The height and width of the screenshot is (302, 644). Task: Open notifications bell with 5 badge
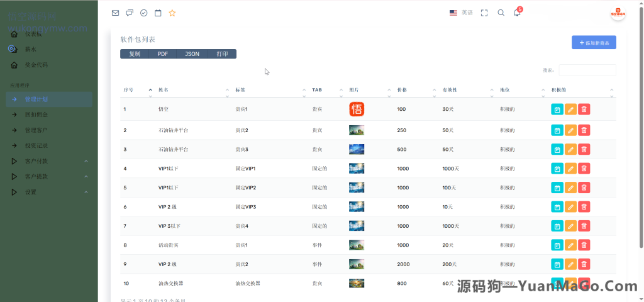pyautogui.click(x=517, y=13)
